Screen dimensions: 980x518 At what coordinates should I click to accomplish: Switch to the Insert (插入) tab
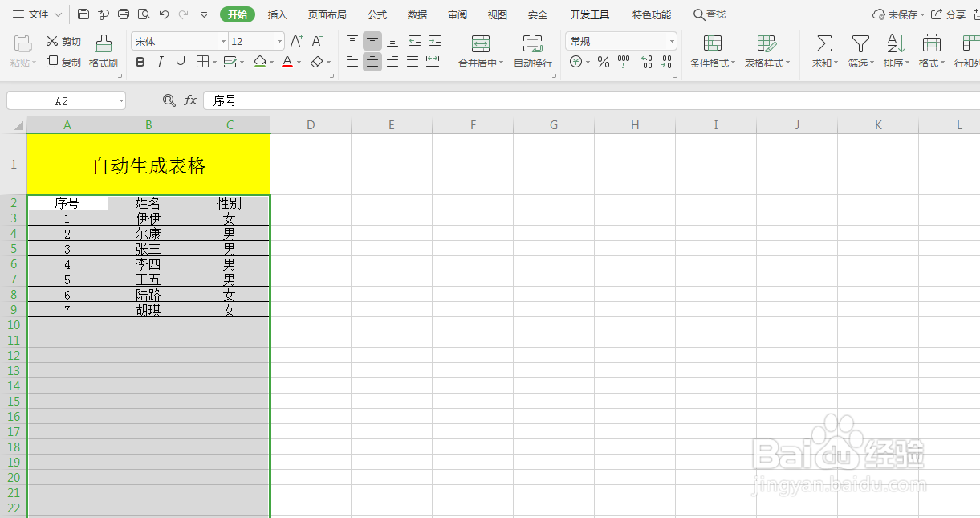click(278, 14)
